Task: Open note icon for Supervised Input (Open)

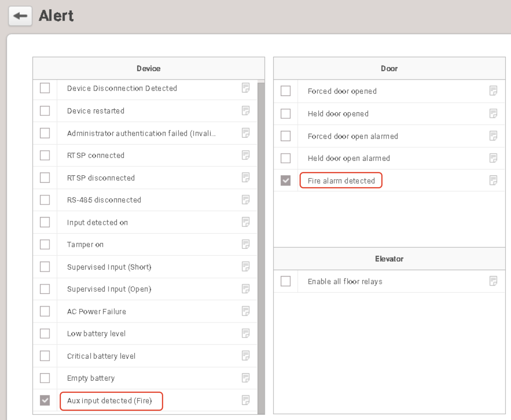Action: [246, 289]
